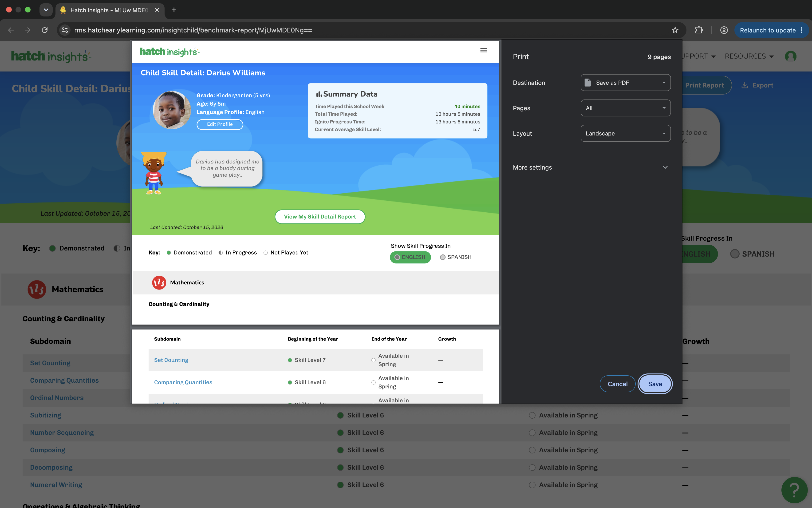
Task: Select SPANISH radio in background page
Action: (x=735, y=254)
